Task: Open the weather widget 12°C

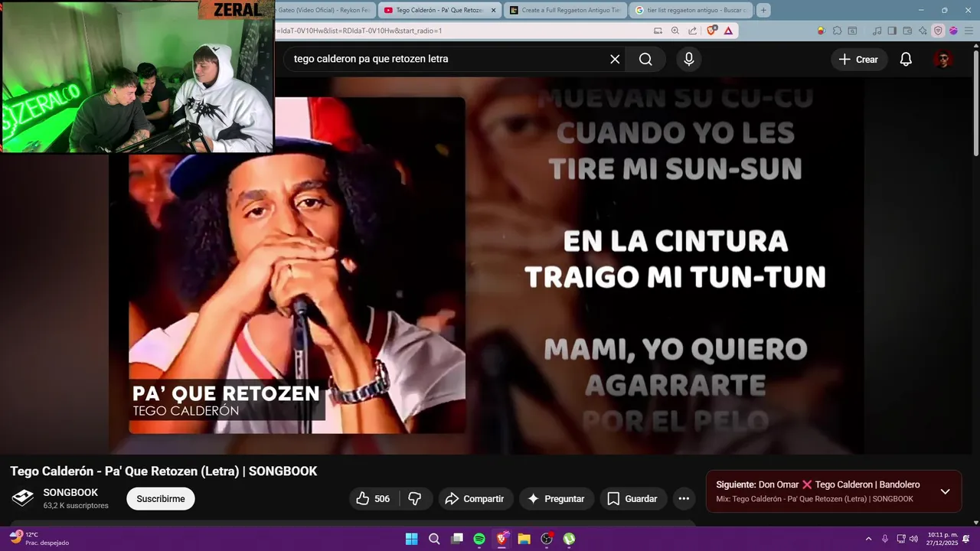Action: coord(40,539)
